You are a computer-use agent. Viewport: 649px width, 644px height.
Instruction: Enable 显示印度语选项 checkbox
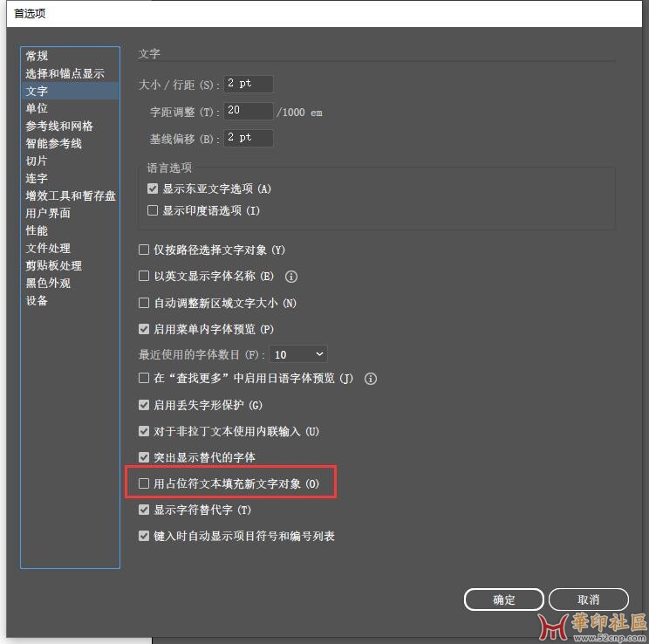154,211
